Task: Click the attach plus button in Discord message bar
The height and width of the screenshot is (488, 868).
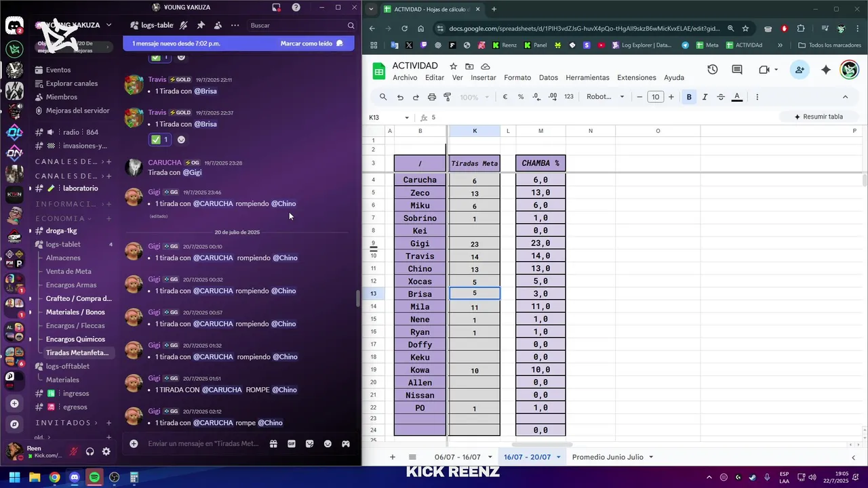Action: (134, 444)
